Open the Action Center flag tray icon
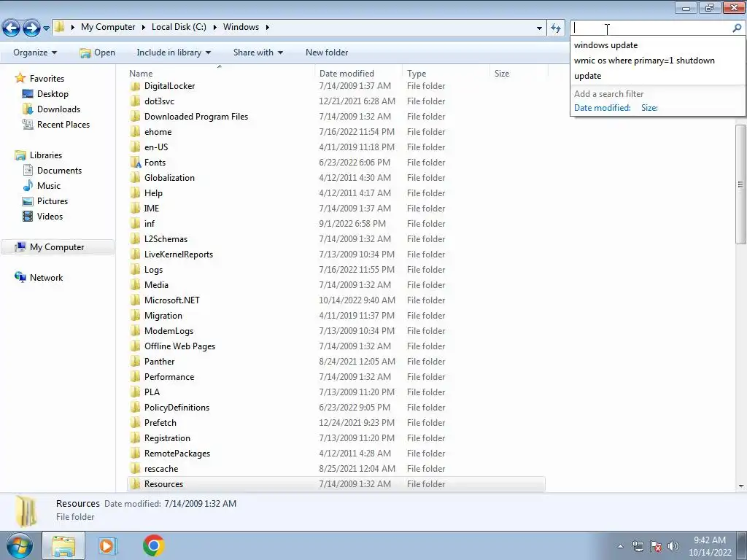 pyautogui.click(x=656, y=546)
